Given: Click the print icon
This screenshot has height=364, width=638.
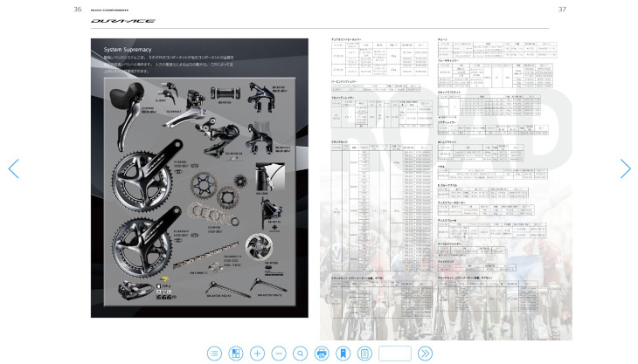Looking at the screenshot, I should tap(322, 354).
